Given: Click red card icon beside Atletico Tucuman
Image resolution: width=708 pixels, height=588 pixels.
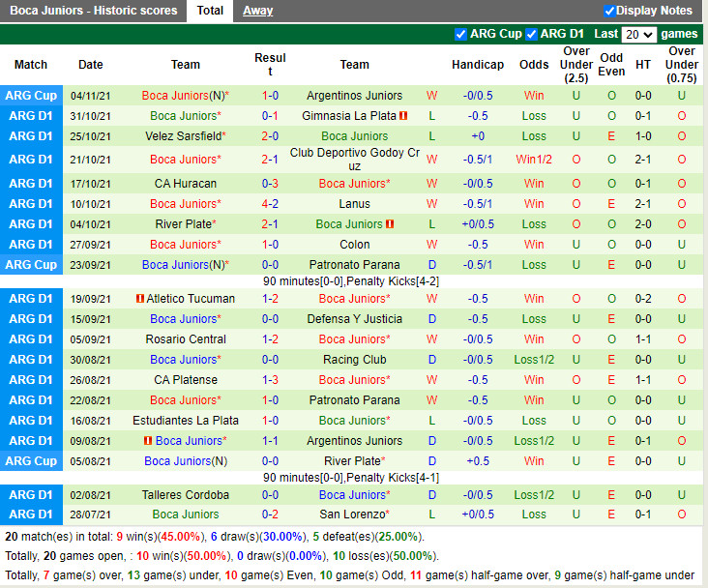Looking at the screenshot, I should tap(140, 299).
